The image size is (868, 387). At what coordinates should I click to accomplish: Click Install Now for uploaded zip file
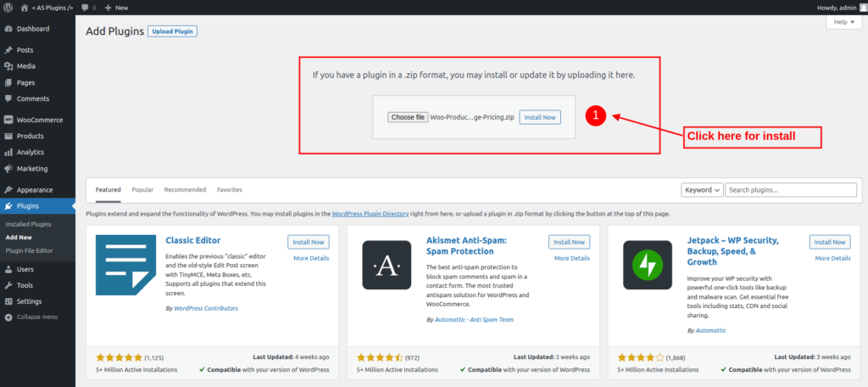(x=540, y=117)
